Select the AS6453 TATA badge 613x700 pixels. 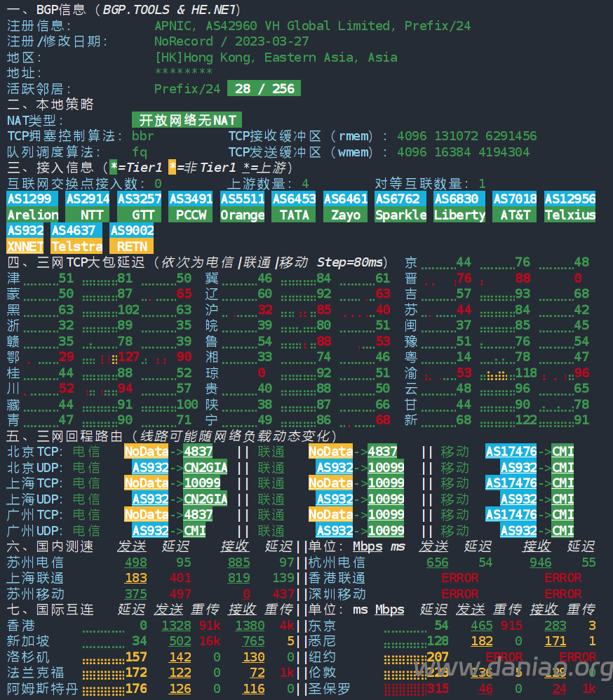tap(294, 207)
